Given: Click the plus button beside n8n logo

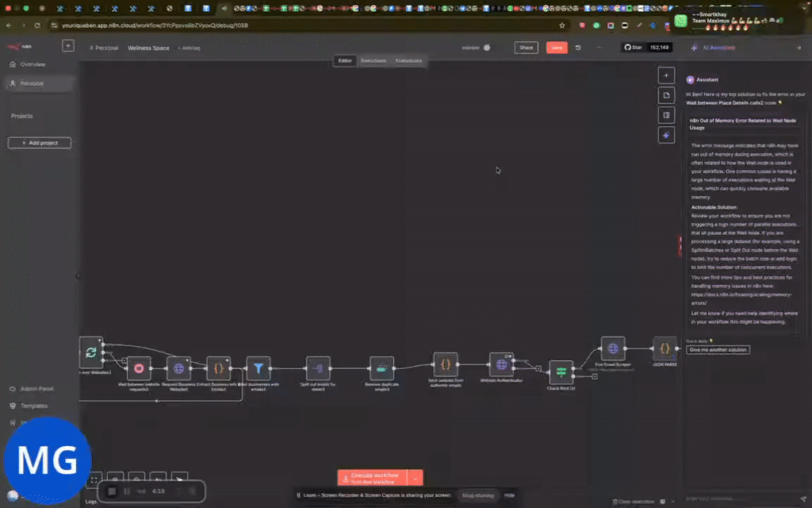Looking at the screenshot, I should pos(68,45).
